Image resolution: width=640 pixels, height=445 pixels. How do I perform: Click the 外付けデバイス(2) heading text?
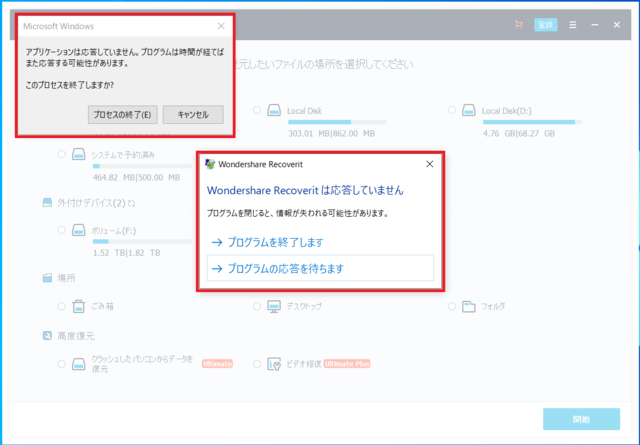coord(91,203)
